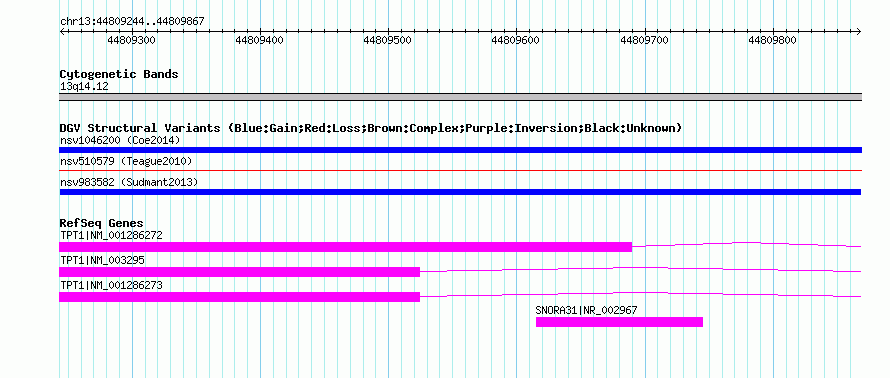
Task: Open nsv983582 (Sudmant2013) variant label
Action: 129,182
